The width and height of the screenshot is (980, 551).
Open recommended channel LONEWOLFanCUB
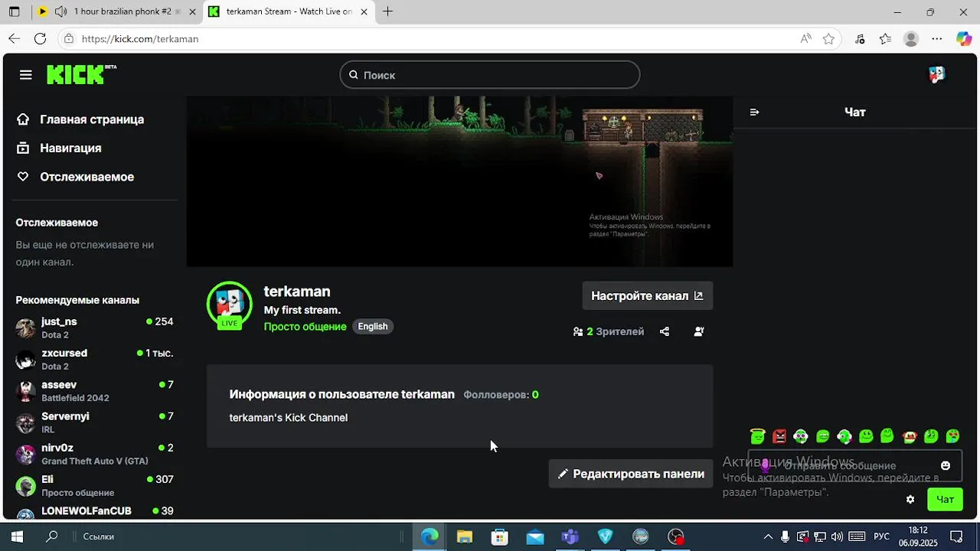tap(95, 511)
